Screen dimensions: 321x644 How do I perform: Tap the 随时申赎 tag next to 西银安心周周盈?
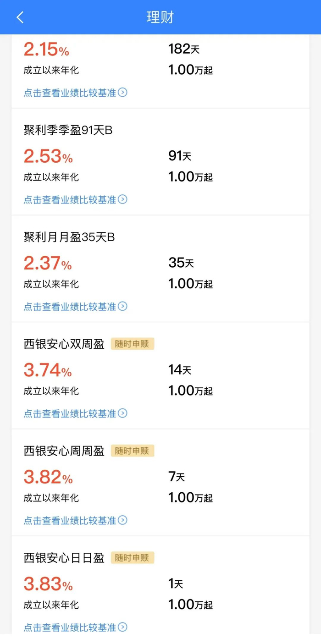(x=133, y=451)
